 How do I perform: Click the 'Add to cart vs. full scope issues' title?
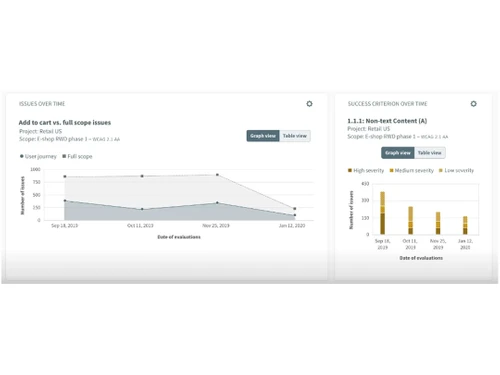point(65,123)
